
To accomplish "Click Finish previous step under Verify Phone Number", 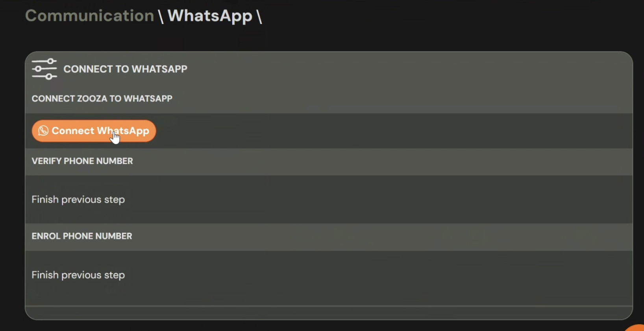I will click(x=78, y=199).
